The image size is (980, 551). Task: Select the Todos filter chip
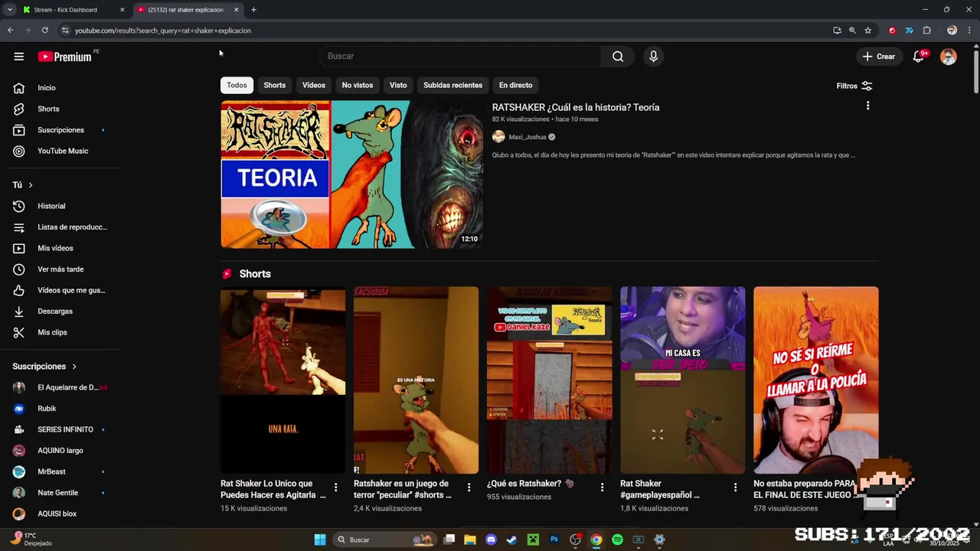237,85
